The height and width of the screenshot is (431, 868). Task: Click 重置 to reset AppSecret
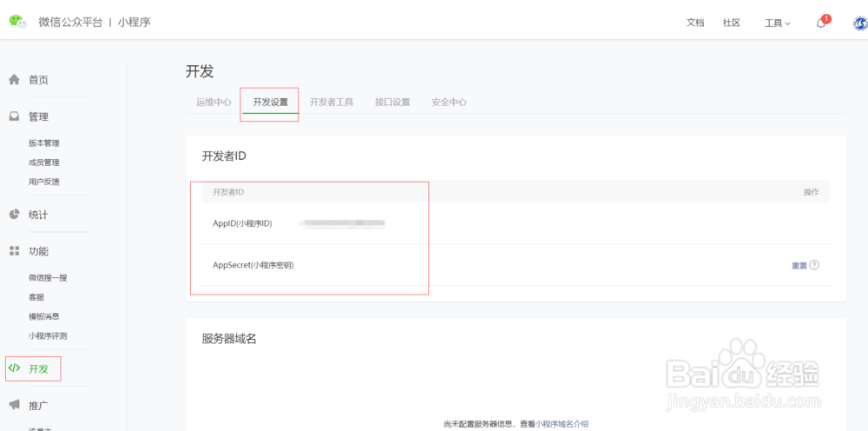pos(799,265)
